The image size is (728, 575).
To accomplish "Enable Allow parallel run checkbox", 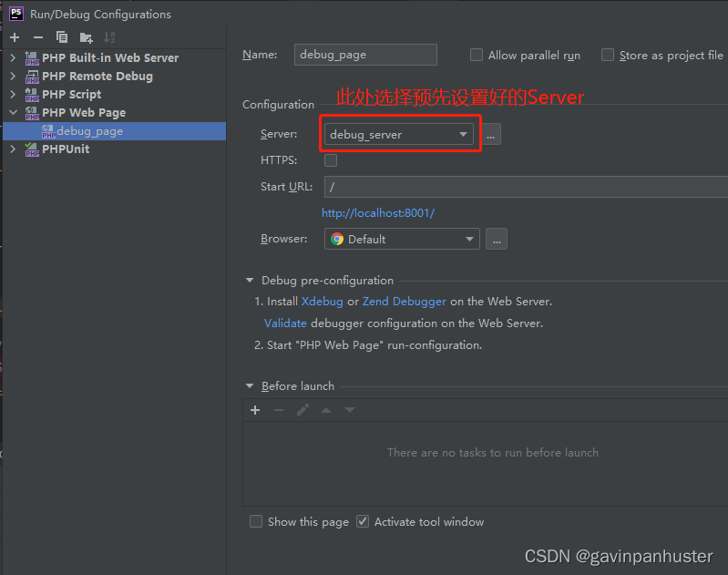I will [477, 55].
